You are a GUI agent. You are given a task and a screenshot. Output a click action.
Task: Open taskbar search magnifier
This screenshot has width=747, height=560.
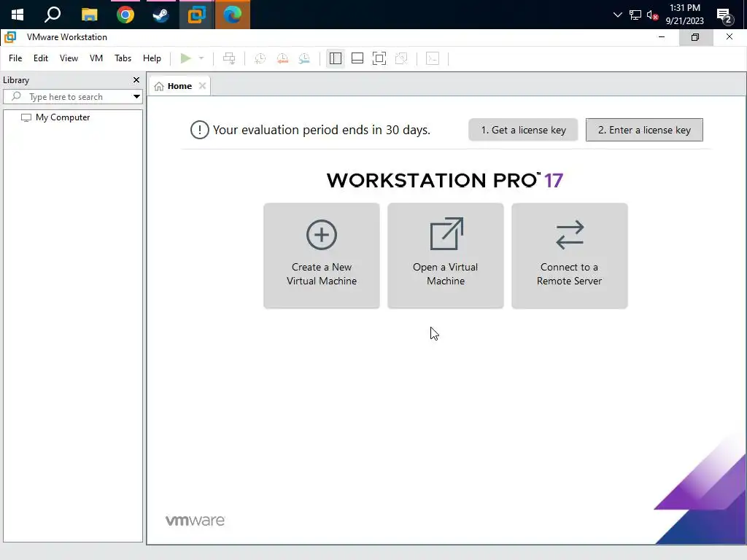click(53, 15)
